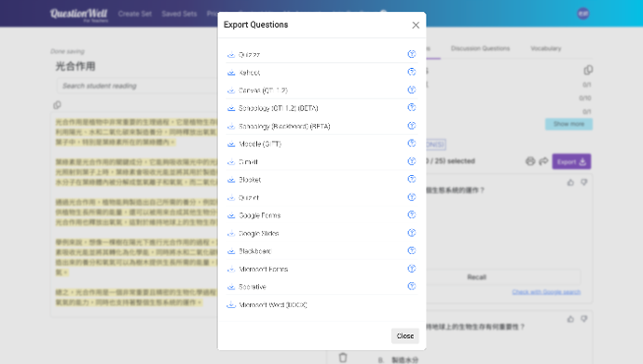Viewport: 643px width, 364px height.
Task: Thumbs down the second question card
Action: click(584, 319)
